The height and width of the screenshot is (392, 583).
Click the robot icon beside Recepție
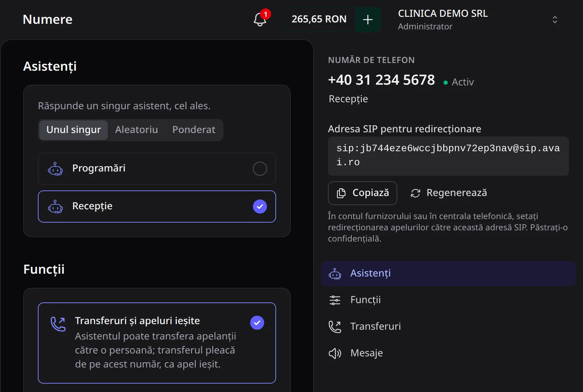coord(55,206)
